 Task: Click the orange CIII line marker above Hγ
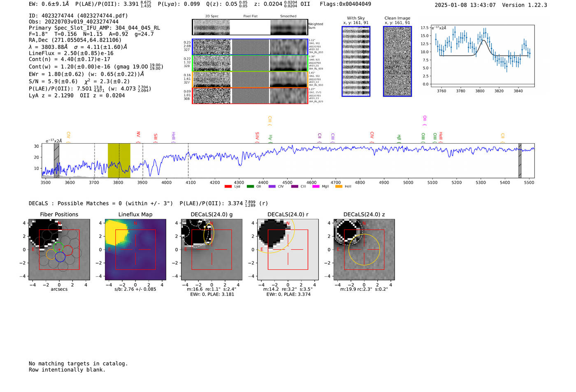point(270,121)
